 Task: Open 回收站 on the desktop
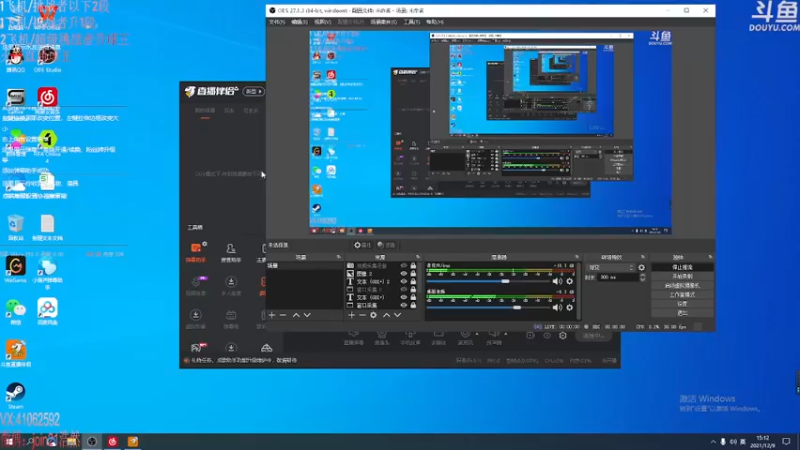pyautogui.click(x=15, y=227)
